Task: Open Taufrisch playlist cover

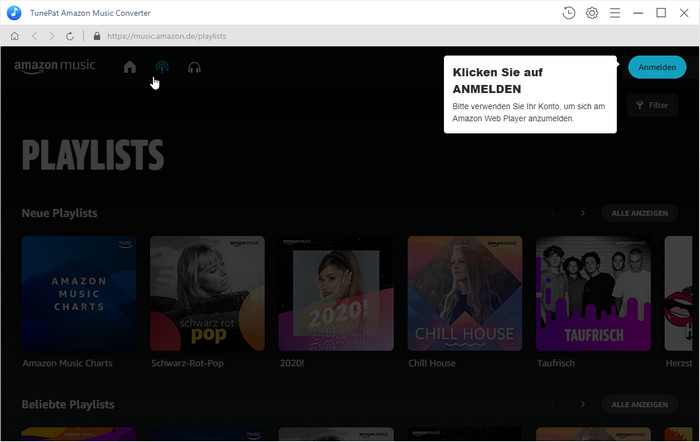Action: (x=593, y=293)
